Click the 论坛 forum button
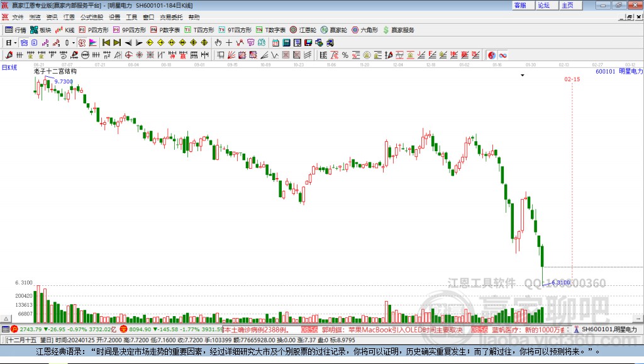Screen dimensions: 644x364 click(x=547, y=5)
